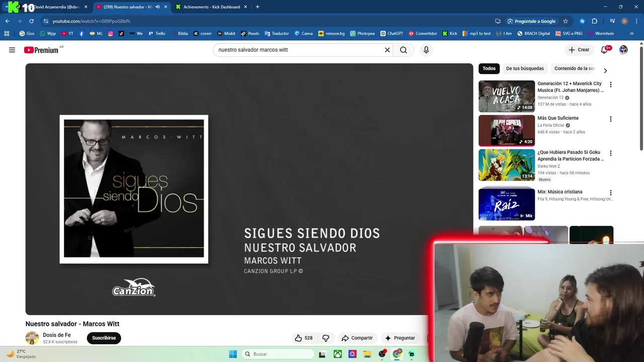Show more bookmarks with the overflow chevron

(x=632, y=34)
